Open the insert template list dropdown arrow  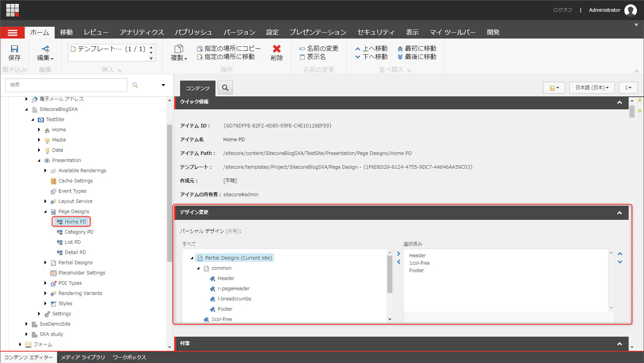pyautogui.click(x=151, y=58)
